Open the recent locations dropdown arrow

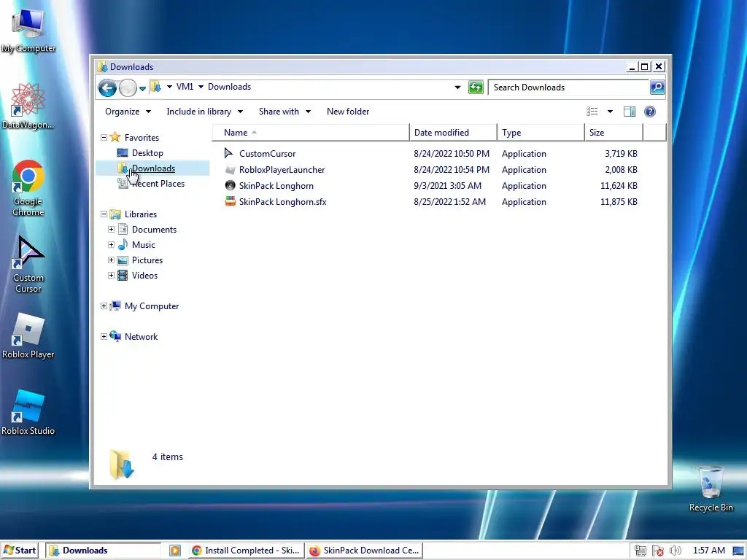coord(142,88)
